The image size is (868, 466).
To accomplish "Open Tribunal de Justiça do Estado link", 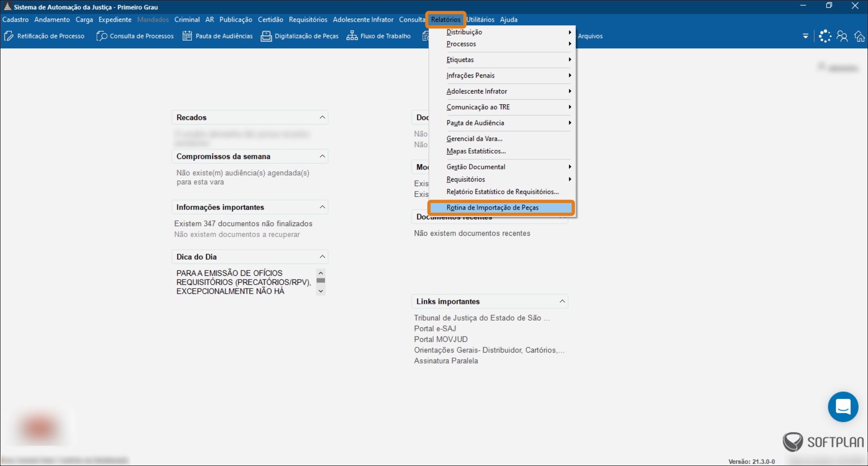I will (x=482, y=318).
